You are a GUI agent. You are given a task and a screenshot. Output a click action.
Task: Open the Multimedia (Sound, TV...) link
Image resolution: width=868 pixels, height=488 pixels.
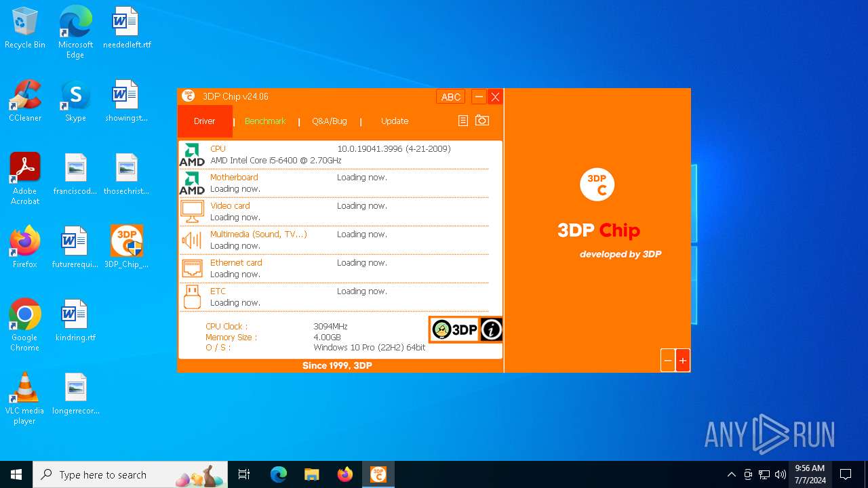point(258,235)
